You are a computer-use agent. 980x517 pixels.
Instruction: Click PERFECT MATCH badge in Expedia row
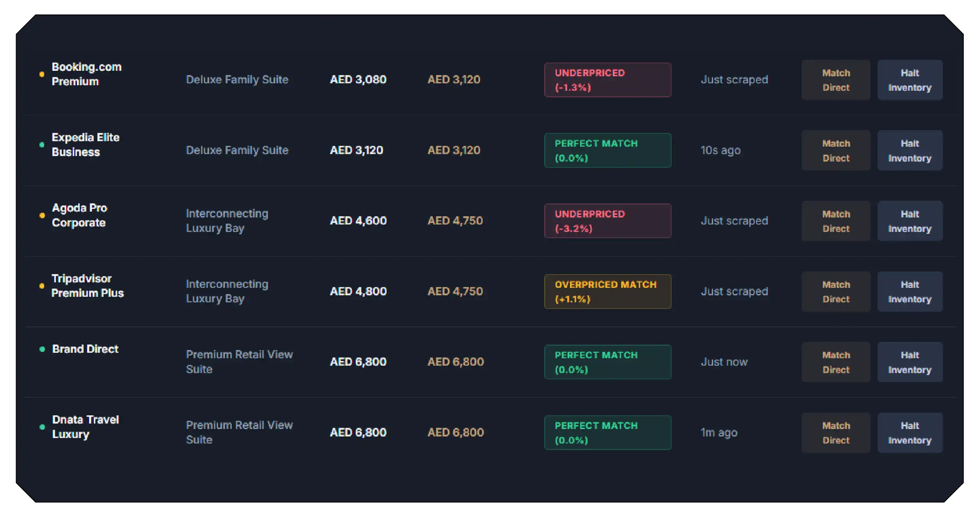[607, 151]
